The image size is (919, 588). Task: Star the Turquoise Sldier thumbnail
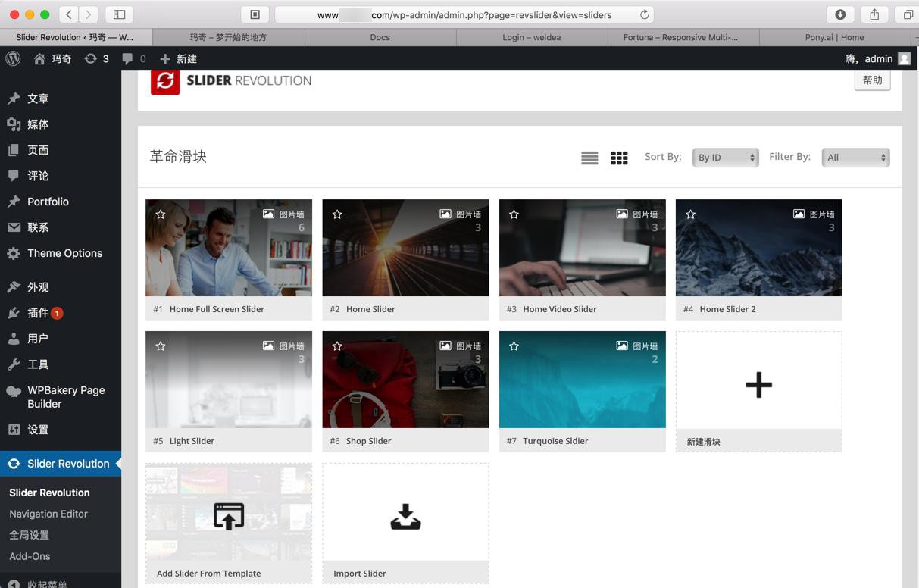[514, 346]
